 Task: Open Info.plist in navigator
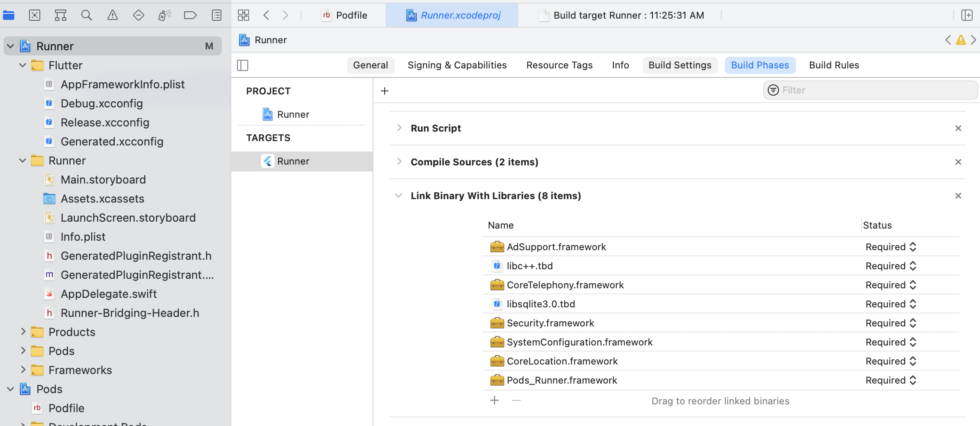coord(83,236)
